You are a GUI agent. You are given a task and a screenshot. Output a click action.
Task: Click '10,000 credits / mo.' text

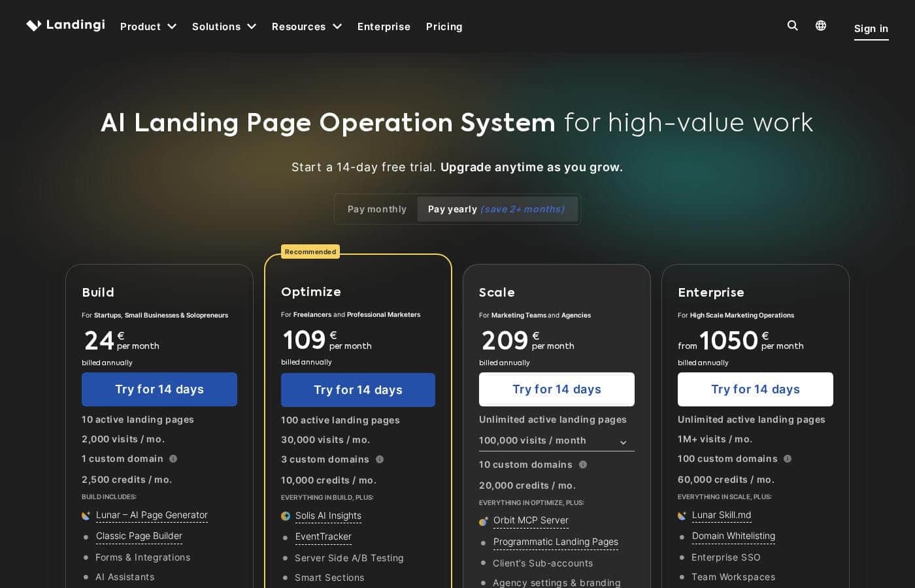coord(329,480)
